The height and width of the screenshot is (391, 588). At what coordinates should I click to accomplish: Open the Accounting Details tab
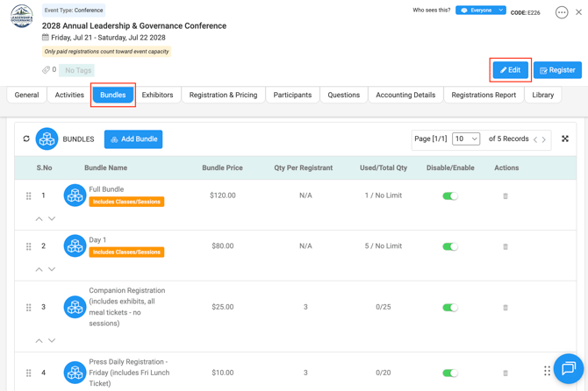405,95
